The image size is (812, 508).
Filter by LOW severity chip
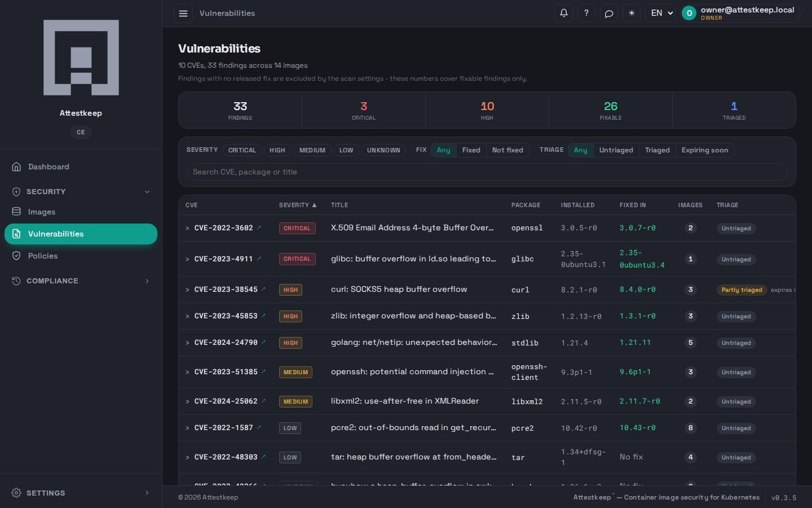(x=346, y=150)
